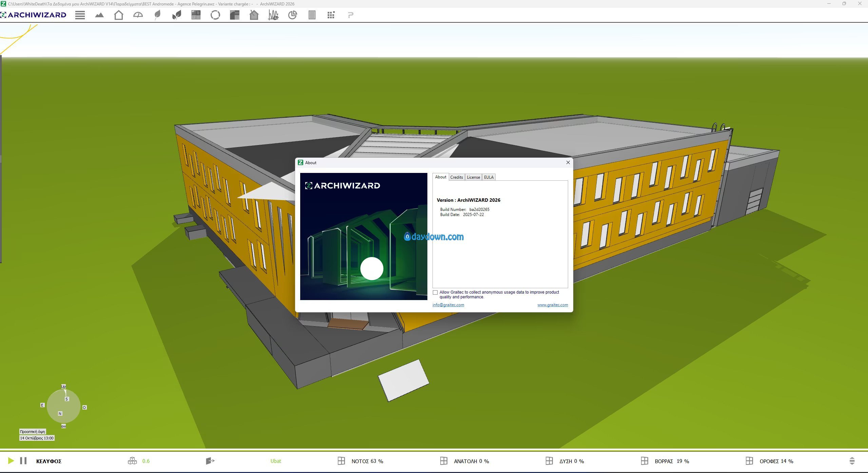Click the Build Number ba2d20265 text
The height and width of the screenshot is (473, 868).
click(x=465, y=210)
